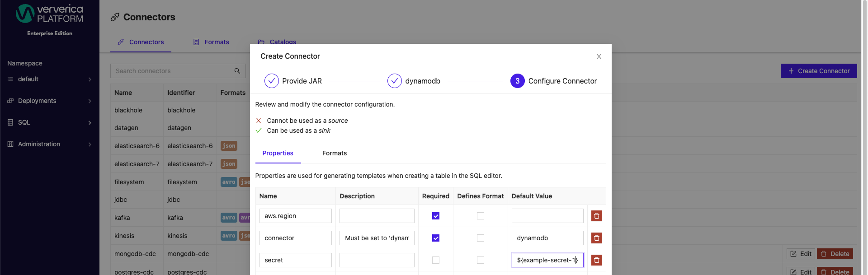Click step 3 Configure Connector circle
The width and height of the screenshot is (868, 275).
pyautogui.click(x=517, y=81)
